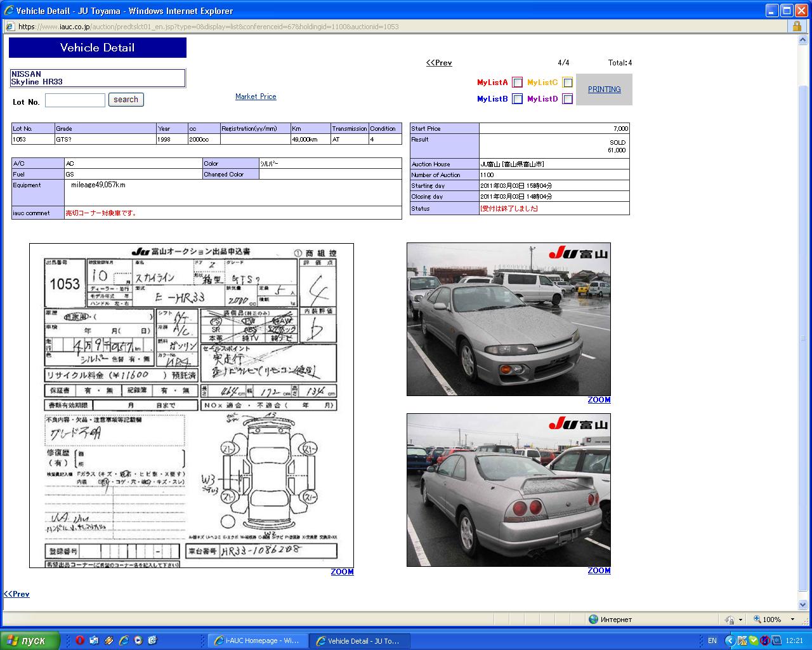Tick the MyListD checkbox
This screenshot has width=812, height=650.
point(568,99)
